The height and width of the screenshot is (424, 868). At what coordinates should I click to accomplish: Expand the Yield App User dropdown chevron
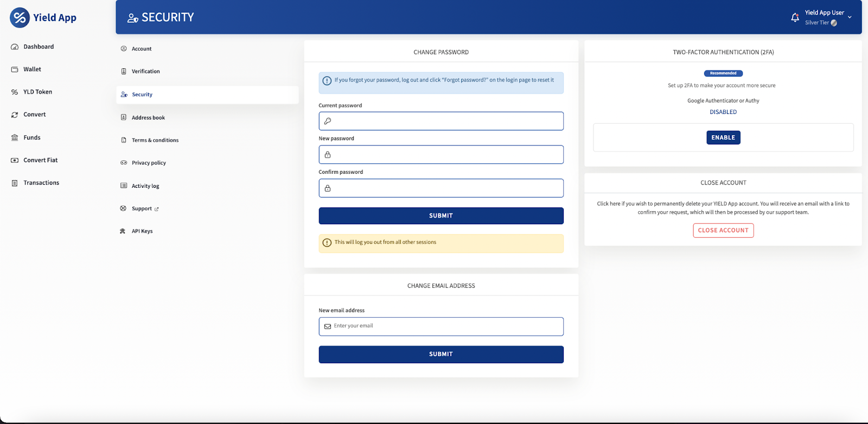click(850, 17)
